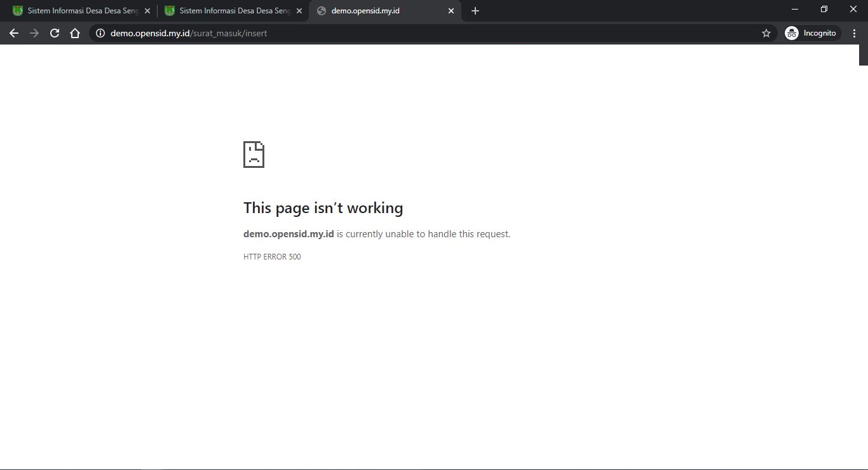The width and height of the screenshot is (868, 470).
Task: Open Chrome's three-dot customization menu
Action: [x=855, y=33]
